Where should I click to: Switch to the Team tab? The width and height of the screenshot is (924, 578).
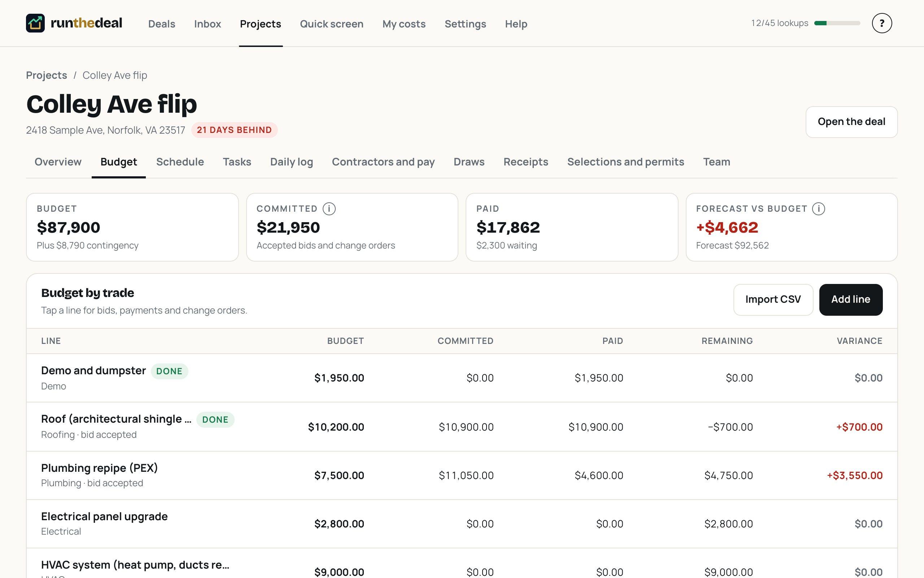tap(716, 162)
